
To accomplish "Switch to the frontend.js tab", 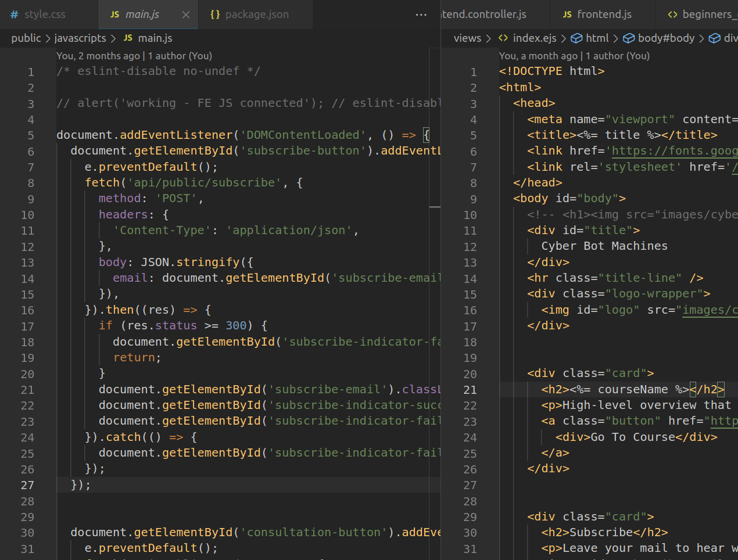I will (x=604, y=15).
